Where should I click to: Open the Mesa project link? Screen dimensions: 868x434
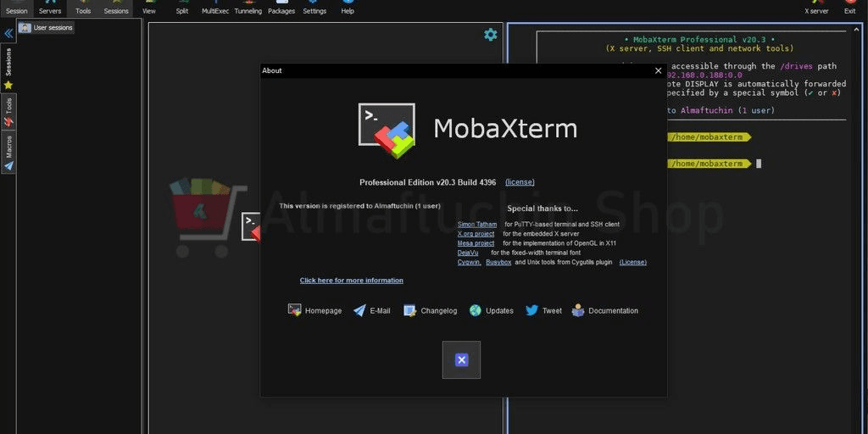[x=476, y=243]
